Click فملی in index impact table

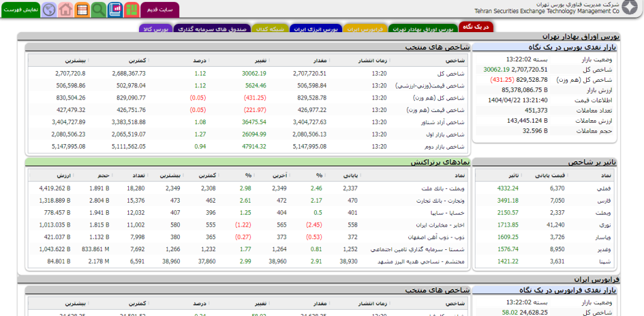point(604,188)
